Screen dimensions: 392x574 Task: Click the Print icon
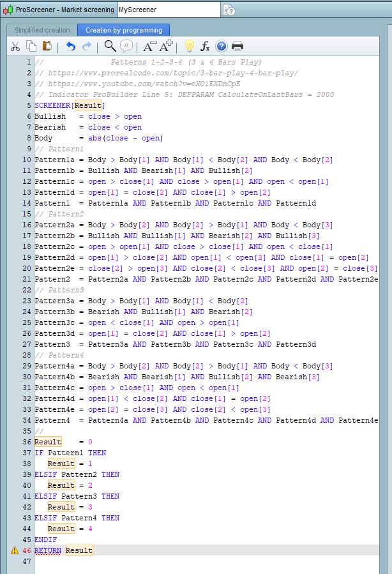[237, 46]
